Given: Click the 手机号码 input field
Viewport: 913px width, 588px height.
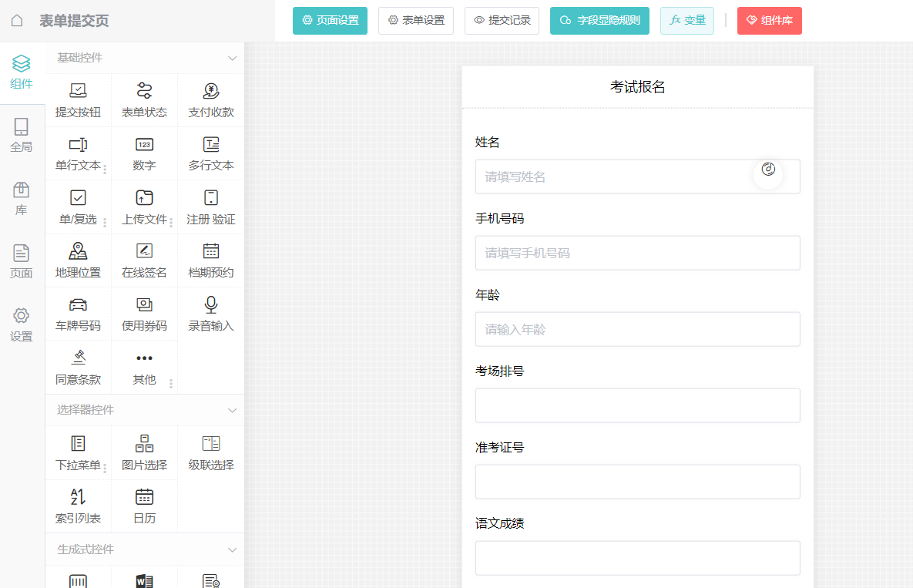Looking at the screenshot, I should tap(637, 253).
